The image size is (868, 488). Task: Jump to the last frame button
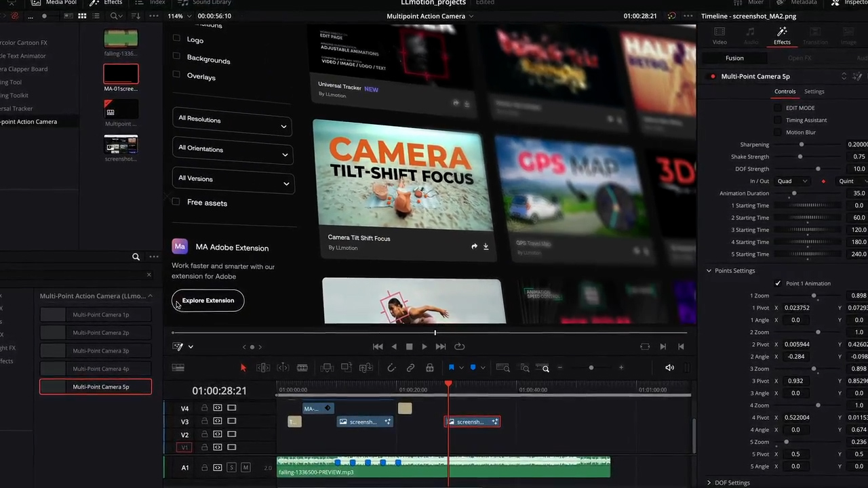441,346
